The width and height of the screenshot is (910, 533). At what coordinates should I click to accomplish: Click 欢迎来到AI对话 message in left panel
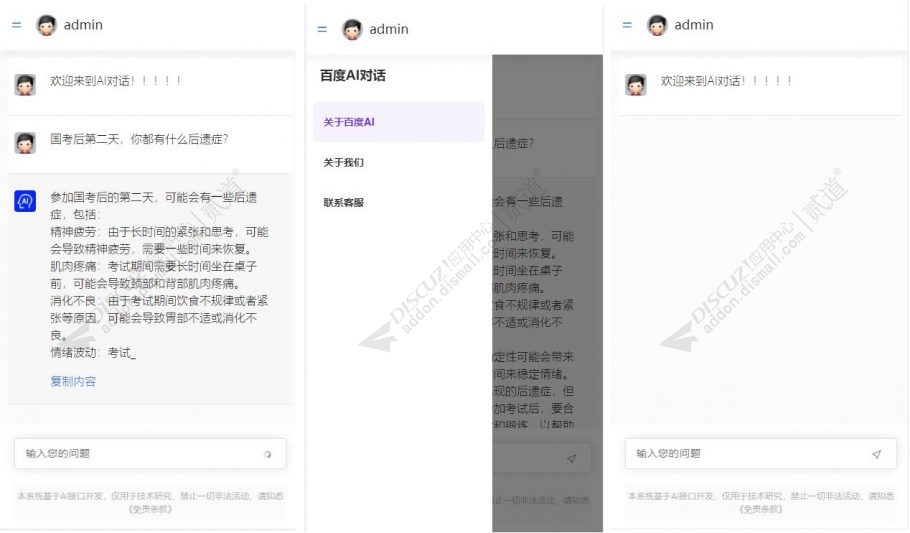(x=116, y=81)
